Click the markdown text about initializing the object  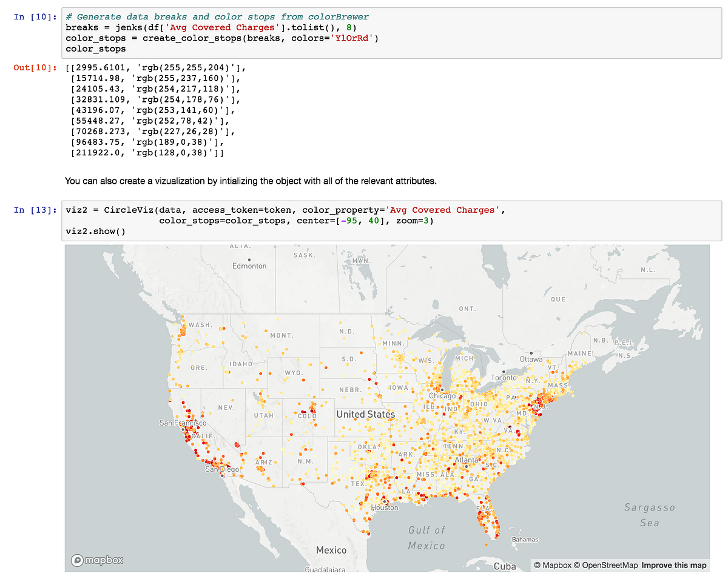pyautogui.click(x=243, y=181)
